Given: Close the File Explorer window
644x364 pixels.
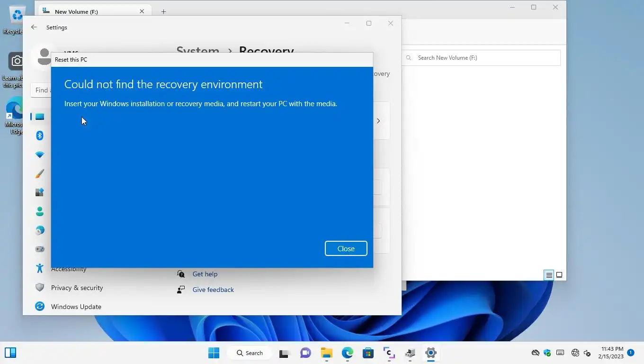Looking at the screenshot, I should pos(555,8).
